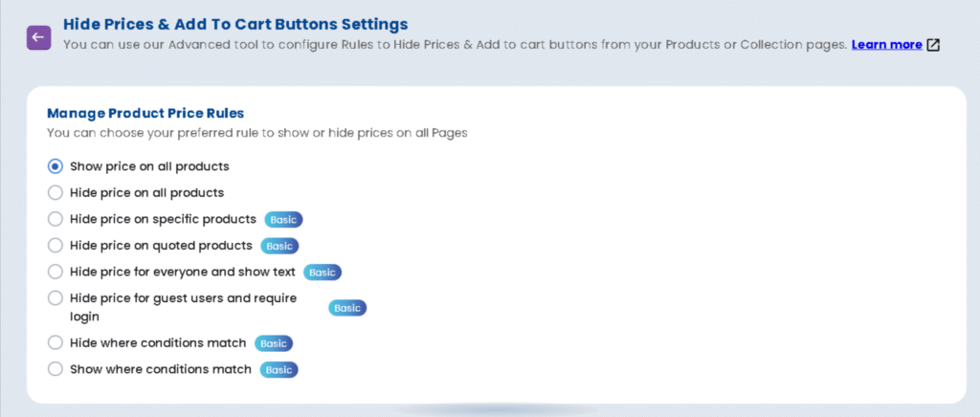The width and height of the screenshot is (980, 417).
Task: Click the Manage Product Price Rules heading
Action: 145,113
